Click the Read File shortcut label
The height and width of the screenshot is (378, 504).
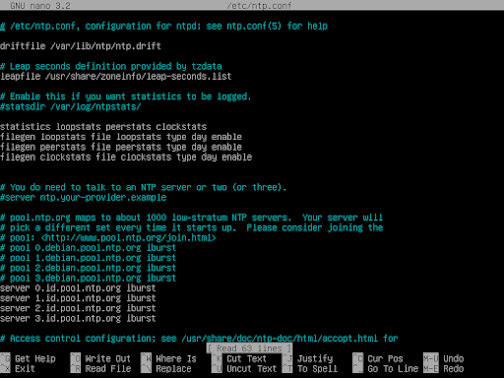tap(108, 369)
